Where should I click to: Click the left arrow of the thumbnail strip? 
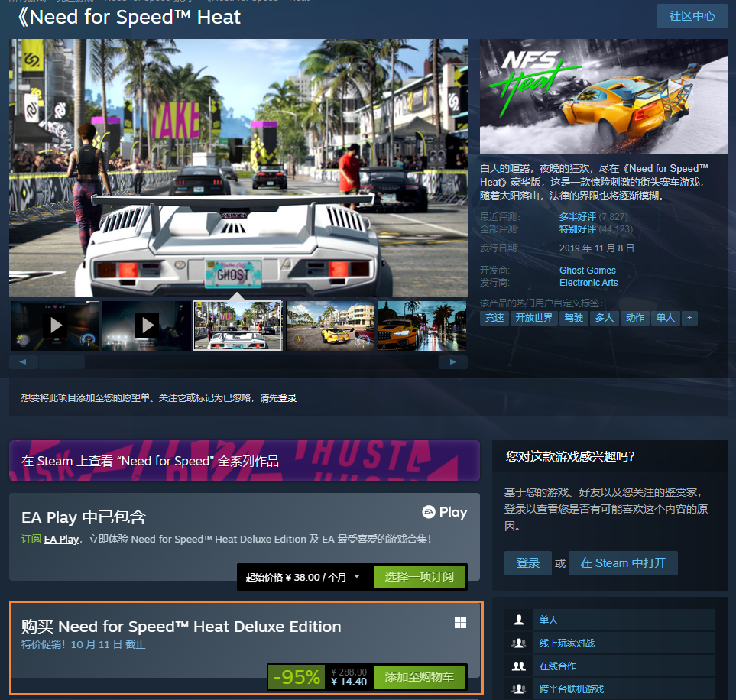(x=23, y=362)
